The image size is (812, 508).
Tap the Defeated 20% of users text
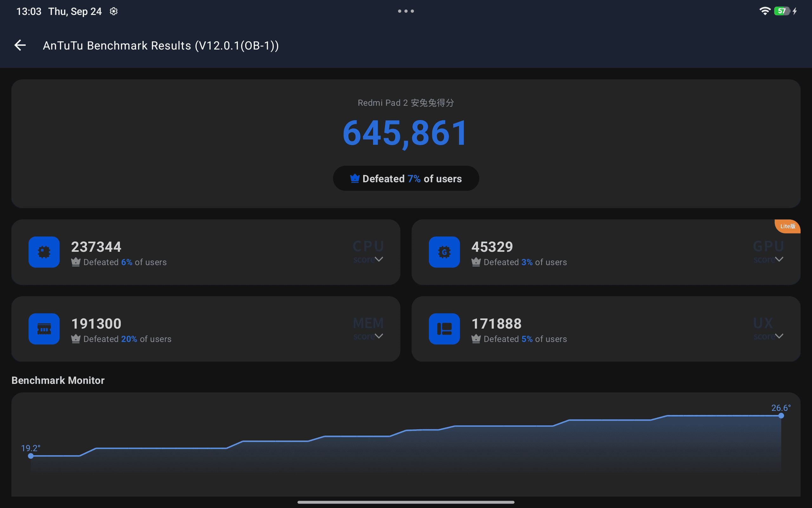128,339
